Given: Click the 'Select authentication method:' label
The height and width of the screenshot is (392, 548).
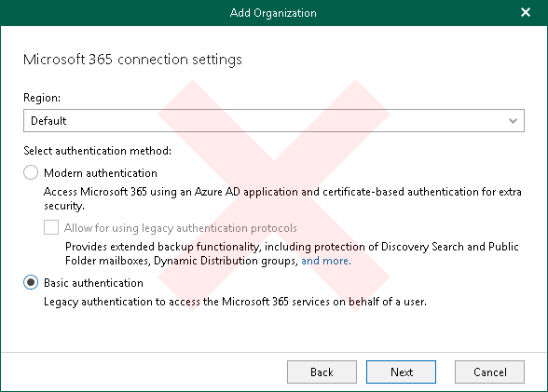Looking at the screenshot, I should click(x=98, y=151).
